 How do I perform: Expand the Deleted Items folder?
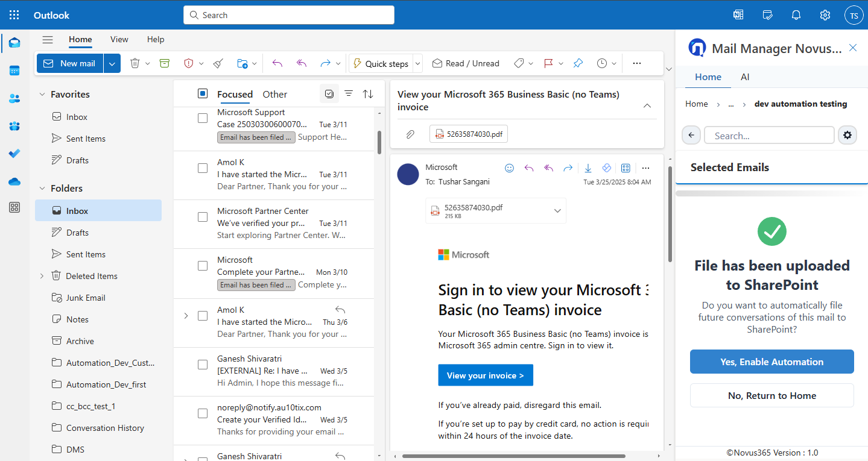(42, 276)
